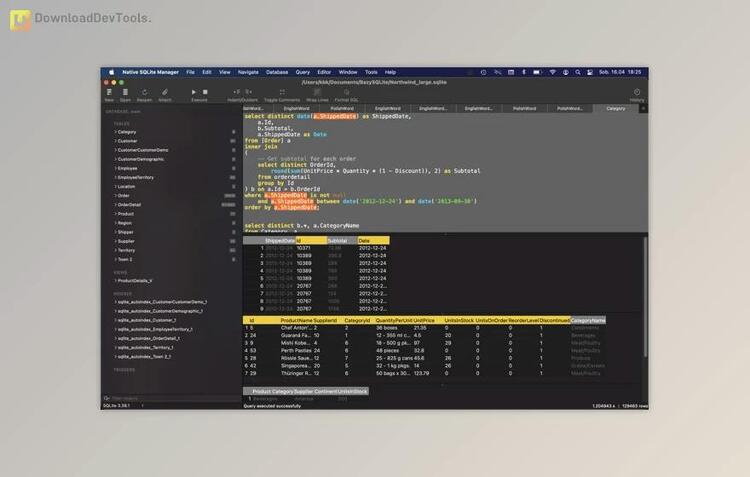The height and width of the screenshot is (477, 750).
Task: Click the New toolbar icon
Action: 110,92
